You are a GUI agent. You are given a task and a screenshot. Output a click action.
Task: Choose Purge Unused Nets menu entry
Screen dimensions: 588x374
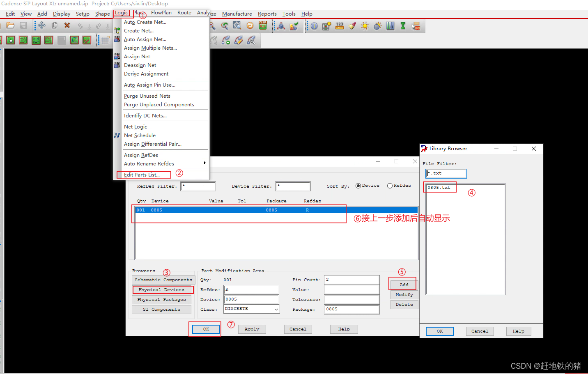click(x=147, y=96)
